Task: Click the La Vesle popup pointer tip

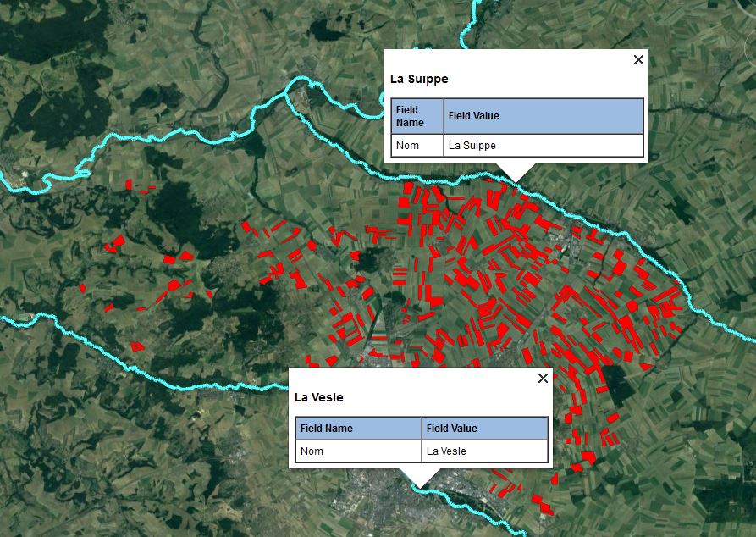Action: click(419, 487)
